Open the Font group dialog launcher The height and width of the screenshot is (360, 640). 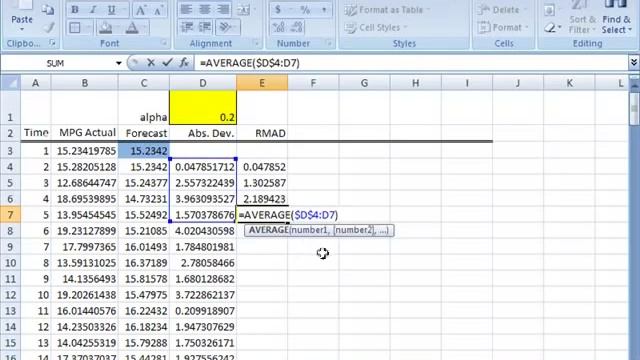tap(164, 42)
